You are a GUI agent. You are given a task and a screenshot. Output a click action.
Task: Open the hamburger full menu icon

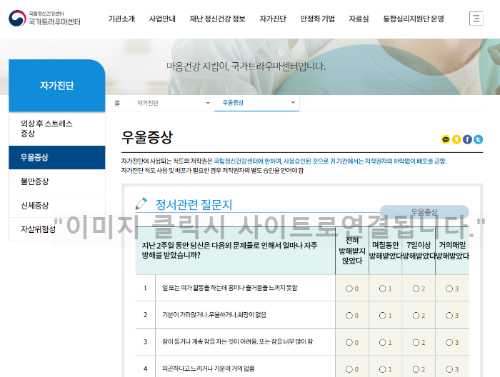coord(476,18)
